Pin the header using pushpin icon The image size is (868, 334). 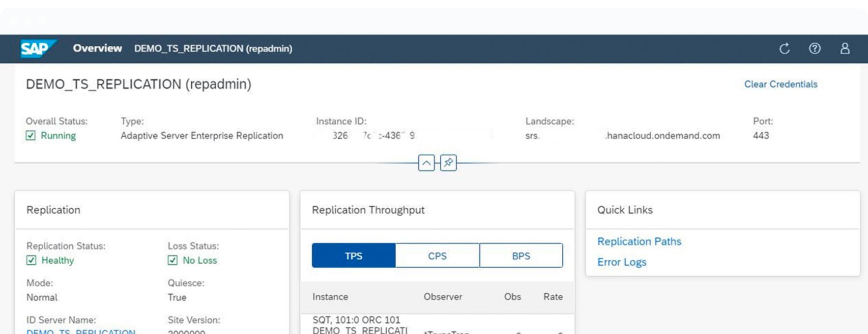448,163
